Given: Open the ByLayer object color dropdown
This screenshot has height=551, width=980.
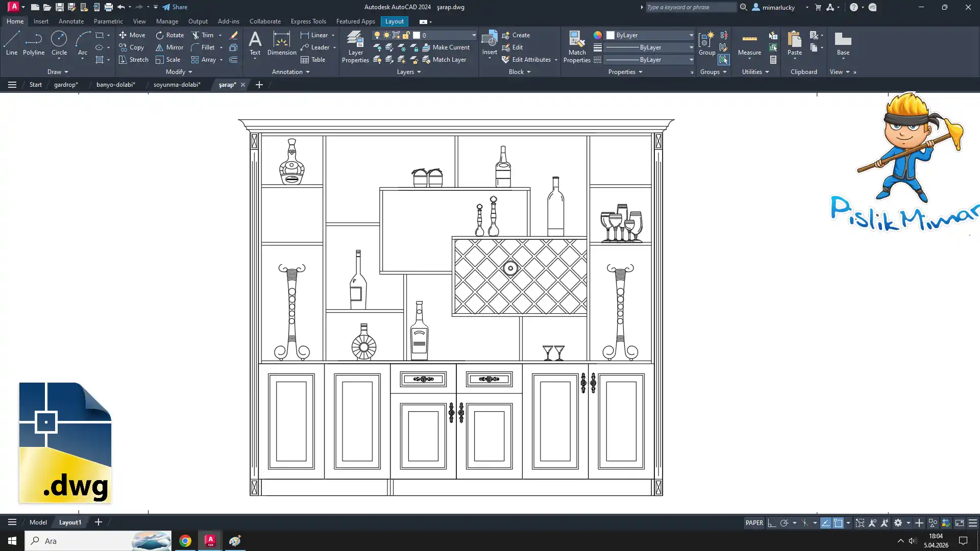Looking at the screenshot, I should 691,35.
